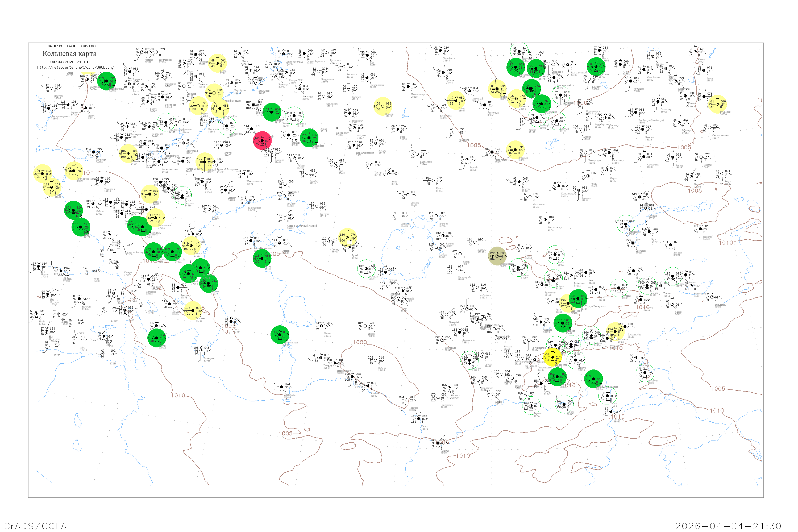Click the green Душанбе station marker
The width and height of the screenshot is (798, 532).
[557, 377]
